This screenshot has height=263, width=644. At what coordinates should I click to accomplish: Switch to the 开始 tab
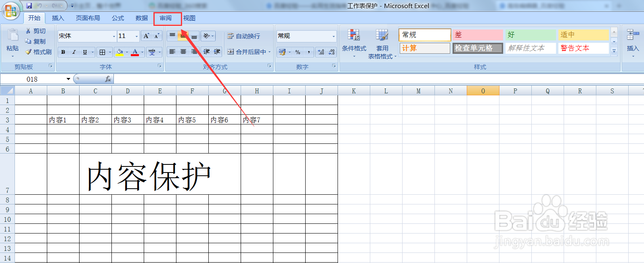34,18
